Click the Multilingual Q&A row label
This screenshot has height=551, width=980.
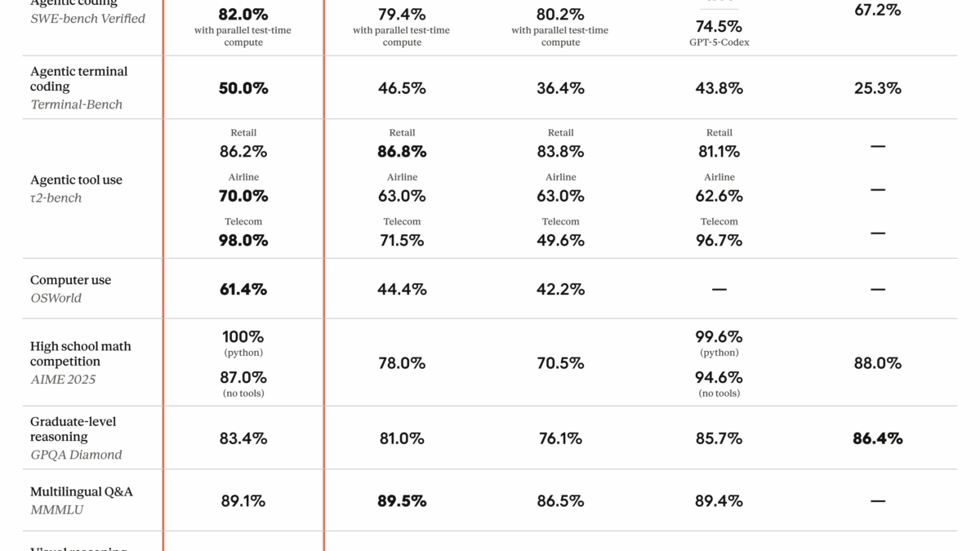click(x=82, y=491)
